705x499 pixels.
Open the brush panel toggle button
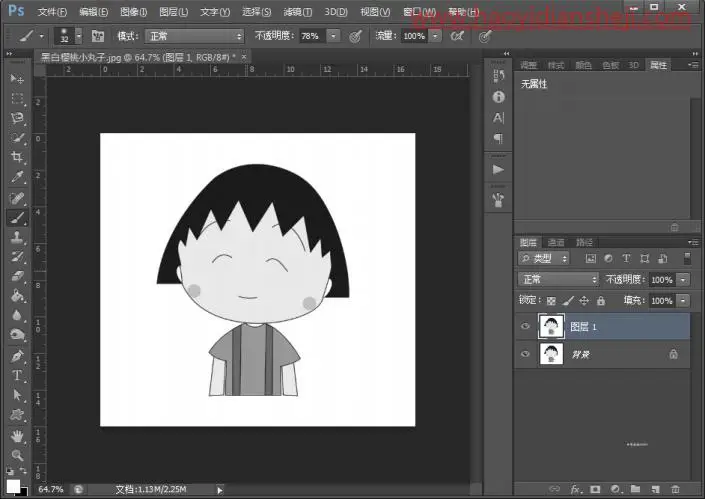pos(98,36)
